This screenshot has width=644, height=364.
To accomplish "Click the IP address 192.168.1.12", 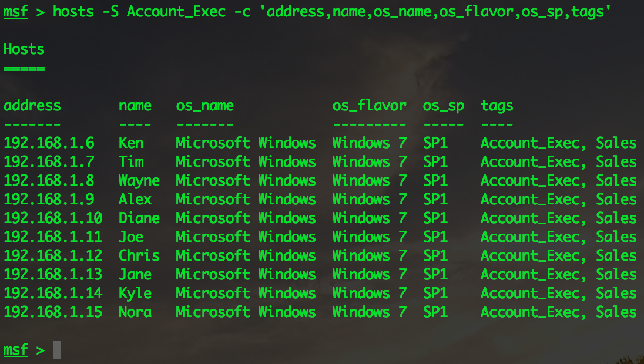I will point(52,255).
